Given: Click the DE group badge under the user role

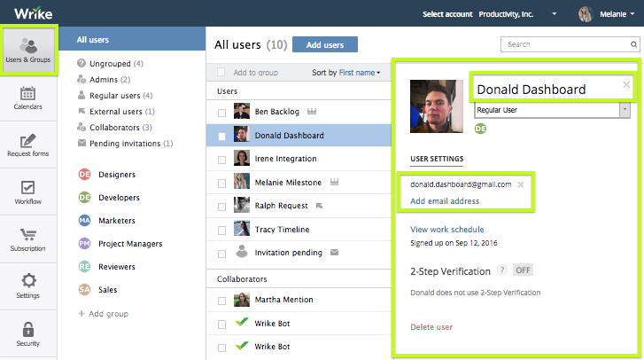Looking at the screenshot, I should coord(480,129).
